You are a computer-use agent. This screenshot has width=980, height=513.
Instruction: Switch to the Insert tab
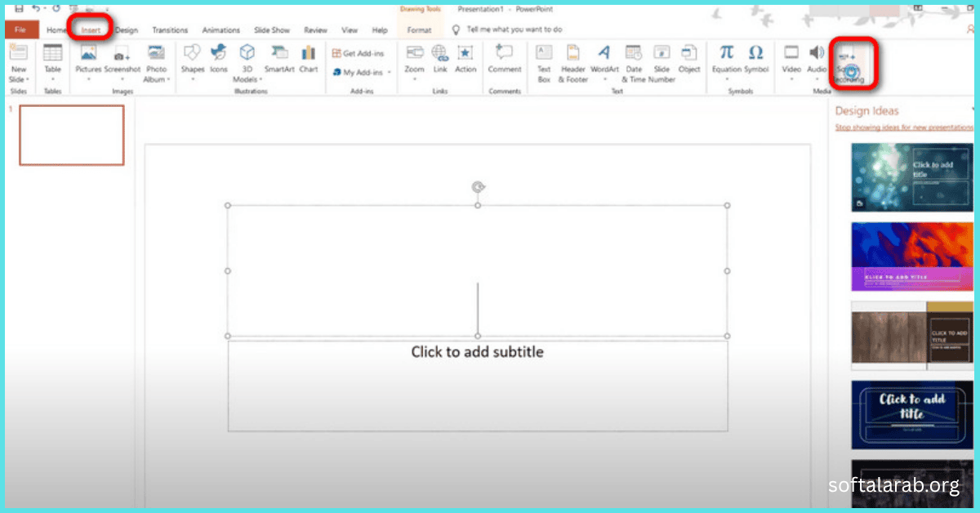pyautogui.click(x=91, y=30)
